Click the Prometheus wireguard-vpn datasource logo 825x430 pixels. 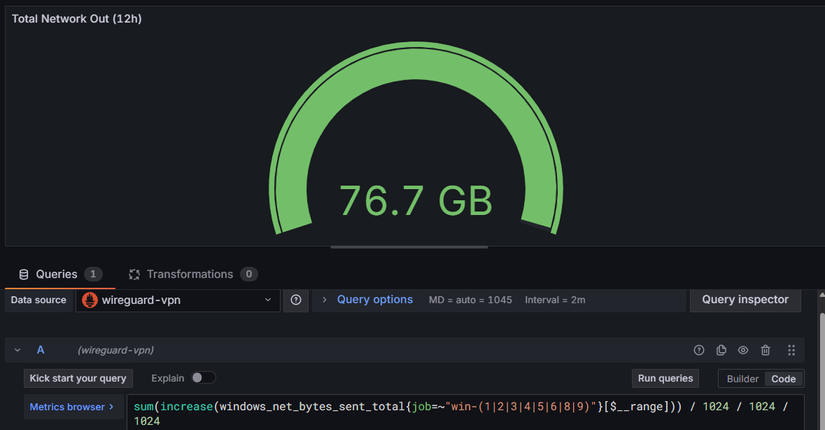tap(90, 300)
